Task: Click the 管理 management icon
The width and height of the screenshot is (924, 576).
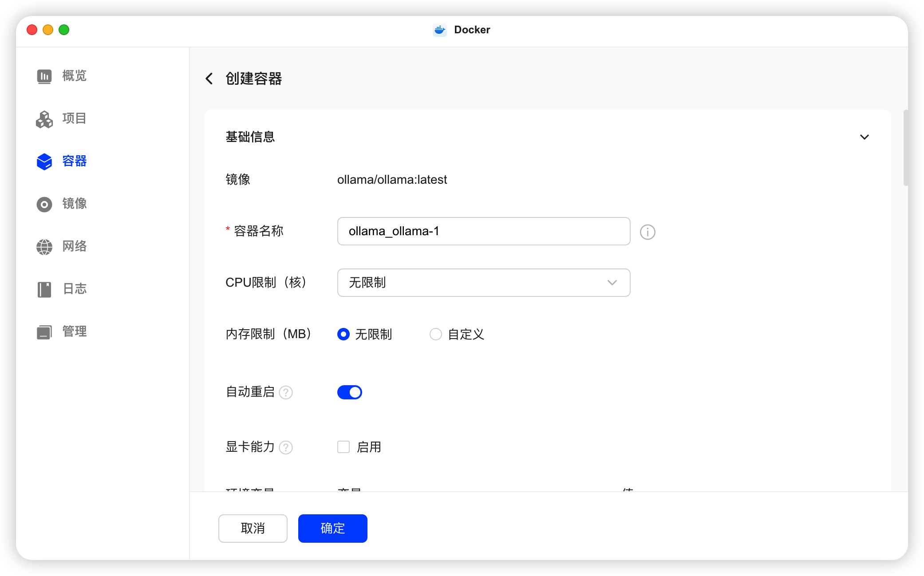Action: 44,332
